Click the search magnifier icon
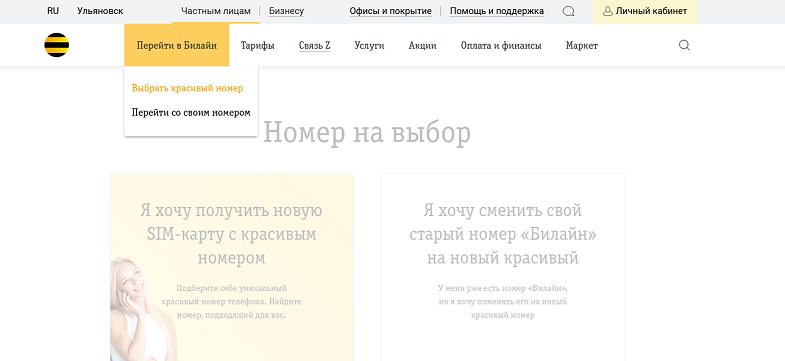 click(684, 46)
